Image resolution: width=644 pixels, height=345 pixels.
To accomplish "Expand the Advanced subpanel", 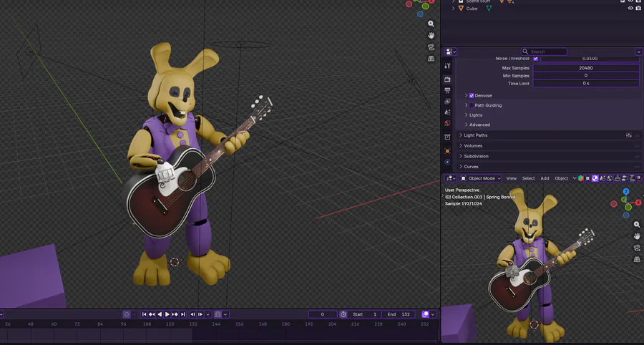I will [x=466, y=125].
